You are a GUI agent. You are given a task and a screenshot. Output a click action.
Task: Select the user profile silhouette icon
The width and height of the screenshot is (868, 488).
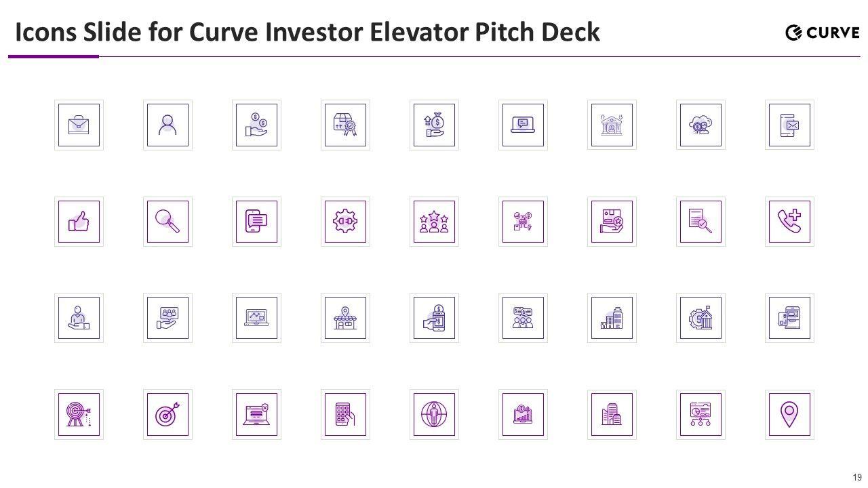(167, 125)
